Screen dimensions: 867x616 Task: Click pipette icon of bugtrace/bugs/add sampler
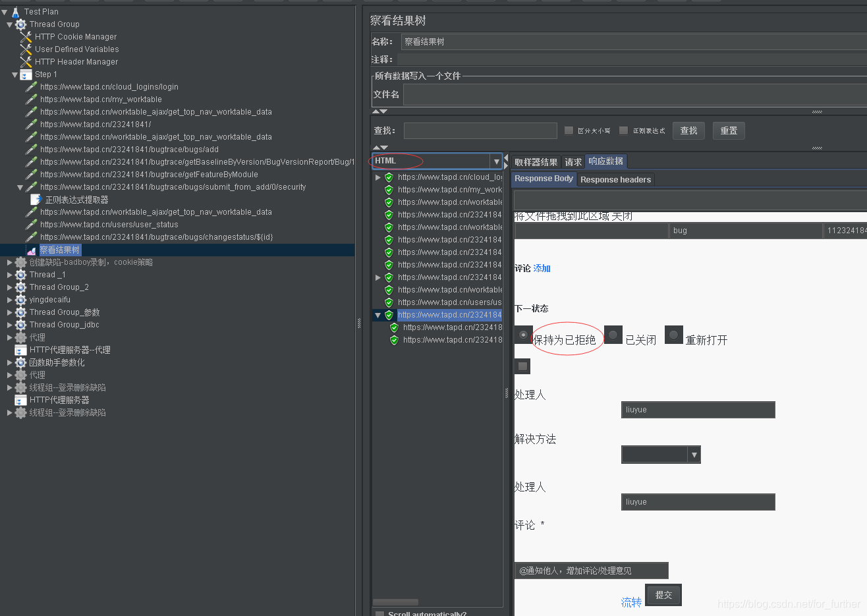pyautogui.click(x=31, y=150)
